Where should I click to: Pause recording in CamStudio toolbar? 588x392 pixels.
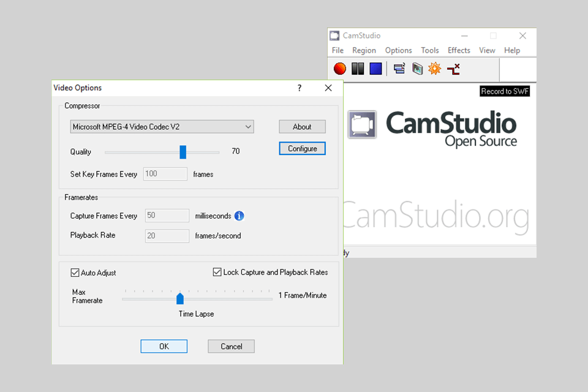358,69
